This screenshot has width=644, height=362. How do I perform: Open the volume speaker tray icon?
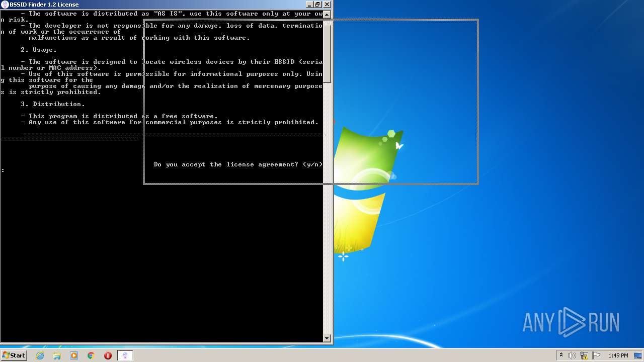pos(572,355)
